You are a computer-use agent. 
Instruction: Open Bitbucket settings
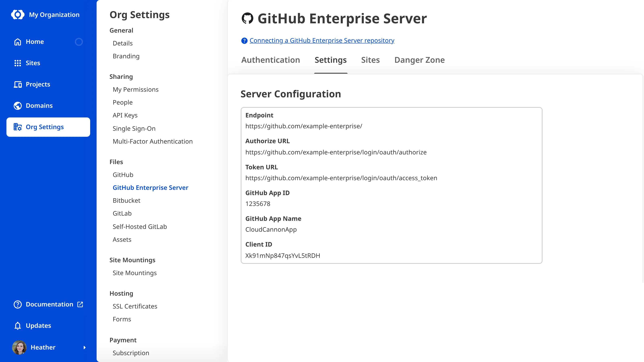click(x=126, y=200)
